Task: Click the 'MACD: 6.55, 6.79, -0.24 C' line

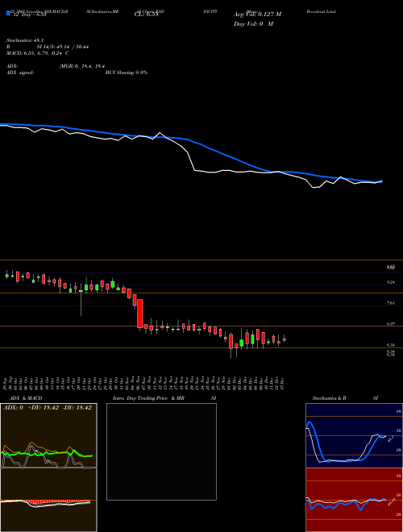Action: [x=38, y=53]
